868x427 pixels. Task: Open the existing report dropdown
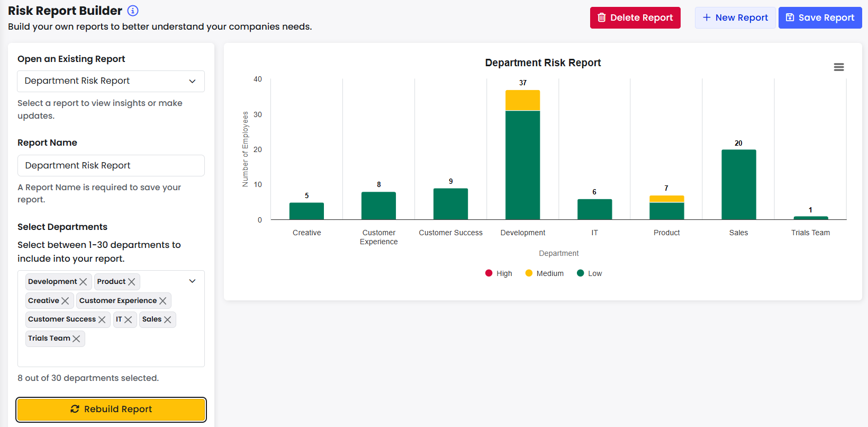tap(111, 81)
